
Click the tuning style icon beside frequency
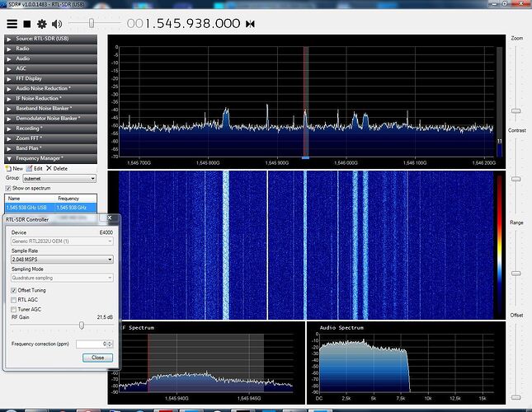(x=250, y=24)
